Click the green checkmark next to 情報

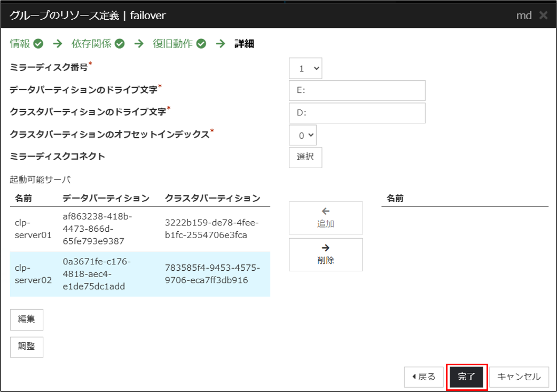point(38,44)
